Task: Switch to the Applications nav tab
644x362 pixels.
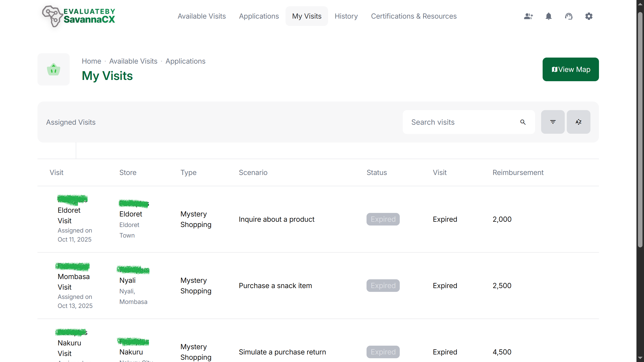Action: click(x=259, y=16)
